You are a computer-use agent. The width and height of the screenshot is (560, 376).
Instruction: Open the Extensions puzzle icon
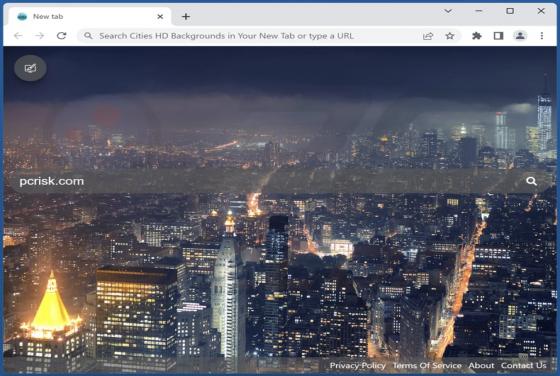(476, 36)
